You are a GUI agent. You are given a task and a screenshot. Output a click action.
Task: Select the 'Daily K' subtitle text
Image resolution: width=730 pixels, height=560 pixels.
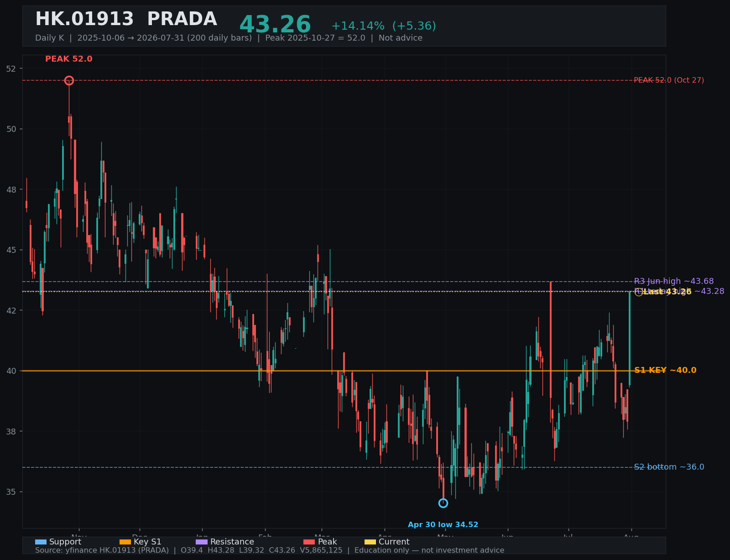[50, 38]
